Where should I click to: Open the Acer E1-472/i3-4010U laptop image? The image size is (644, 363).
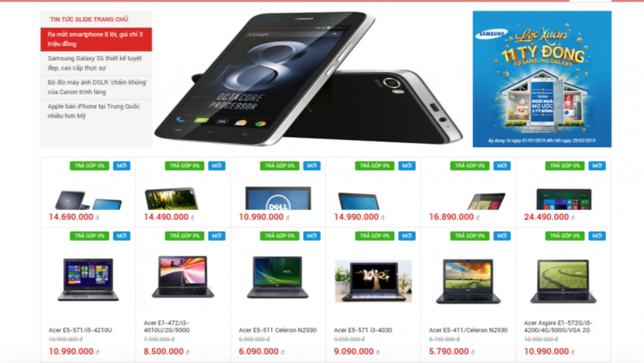[x=183, y=277]
